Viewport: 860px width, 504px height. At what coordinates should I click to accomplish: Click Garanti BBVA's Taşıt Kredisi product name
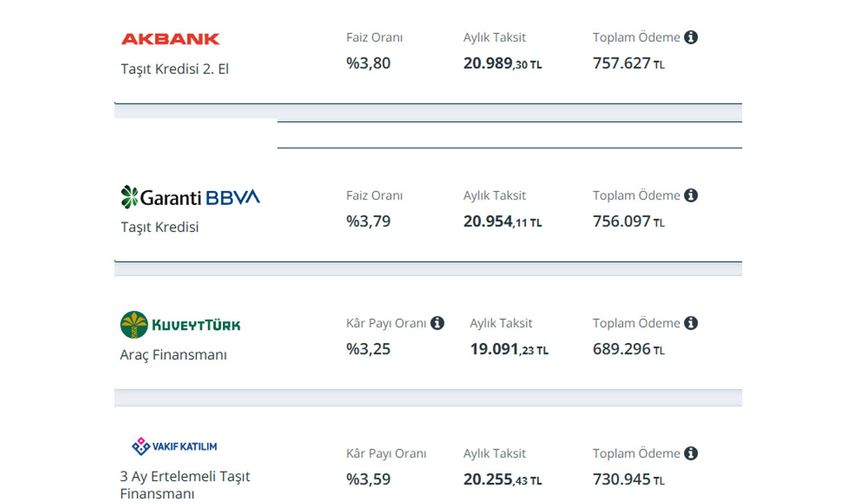pyautogui.click(x=160, y=227)
